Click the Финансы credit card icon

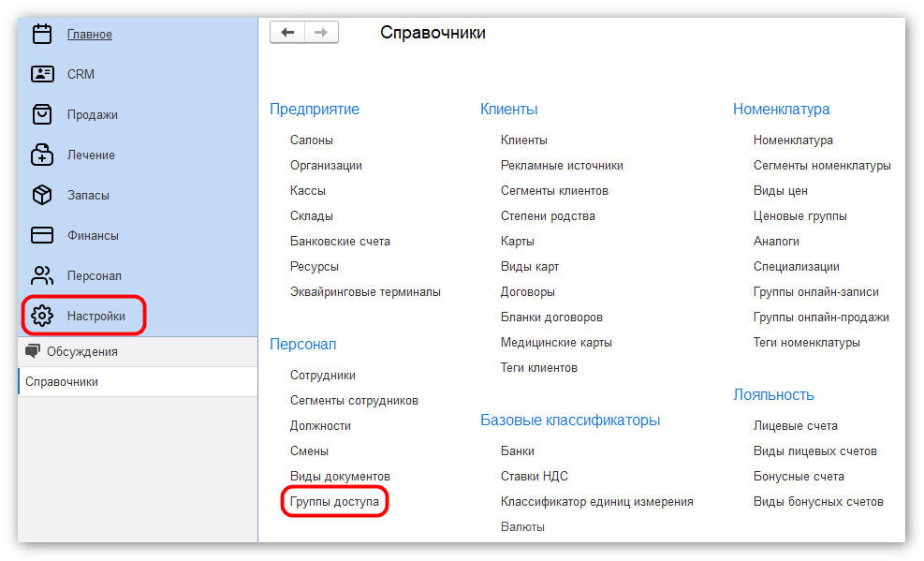tap(42, 235)
